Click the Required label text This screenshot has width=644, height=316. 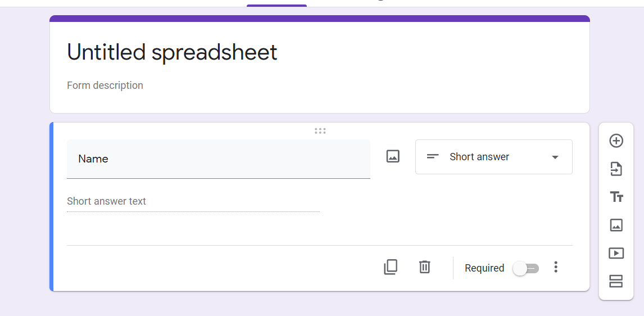pos(484,268)
